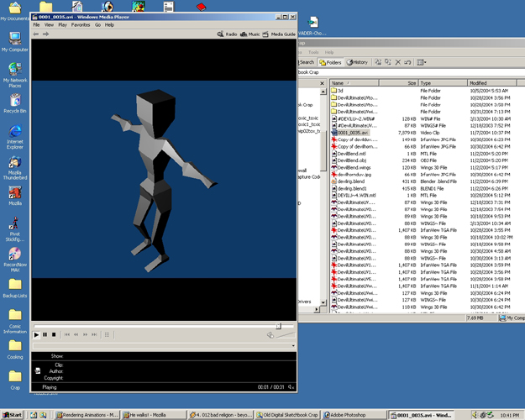Pause the video in Media Player
This screenshot has height=420, width=525.
click(45, 334)
